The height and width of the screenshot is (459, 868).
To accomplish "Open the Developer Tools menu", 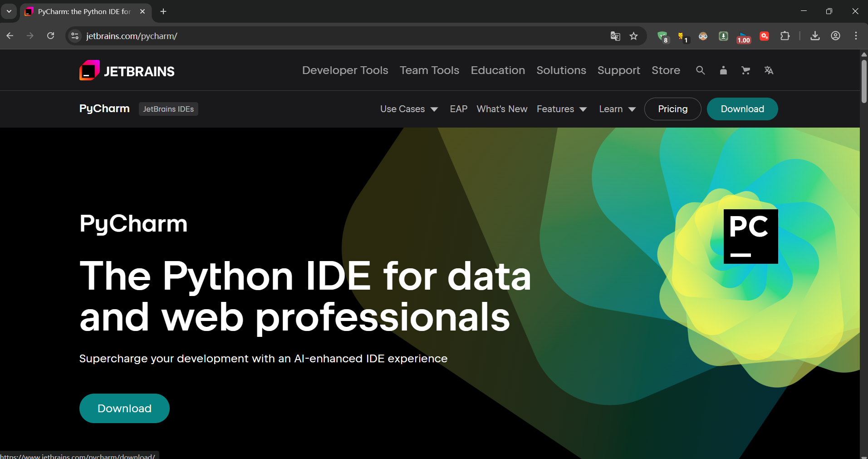I will (345, 70).
